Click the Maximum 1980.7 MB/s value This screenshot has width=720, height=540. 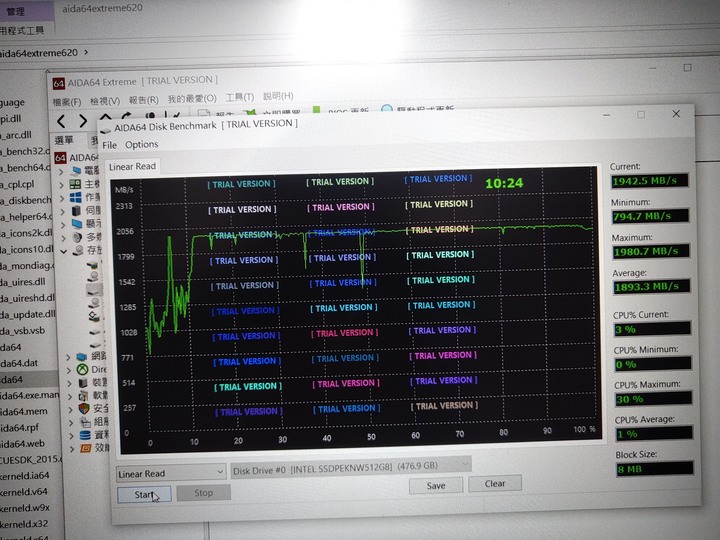652,251
